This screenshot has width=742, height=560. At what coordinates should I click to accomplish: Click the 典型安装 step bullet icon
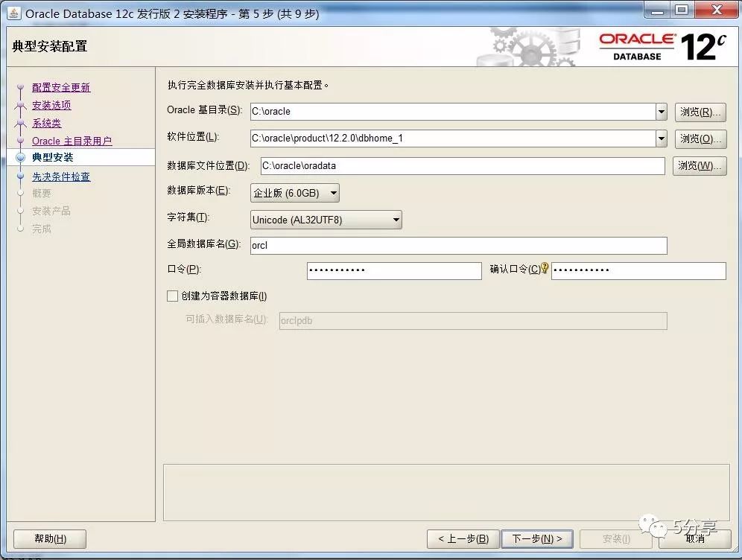tap(20, 158)
